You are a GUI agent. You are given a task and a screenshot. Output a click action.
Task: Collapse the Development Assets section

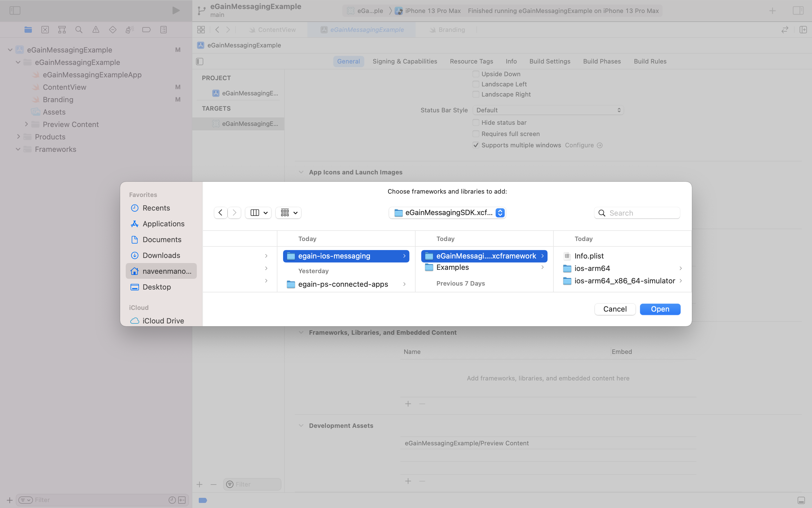click(301, 426)
